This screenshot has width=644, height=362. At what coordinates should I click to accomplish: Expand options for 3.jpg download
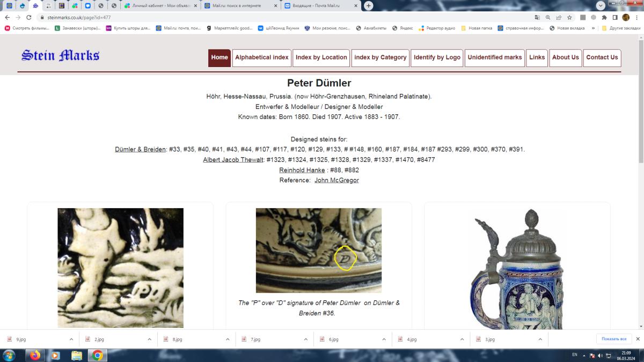[540, 339]
